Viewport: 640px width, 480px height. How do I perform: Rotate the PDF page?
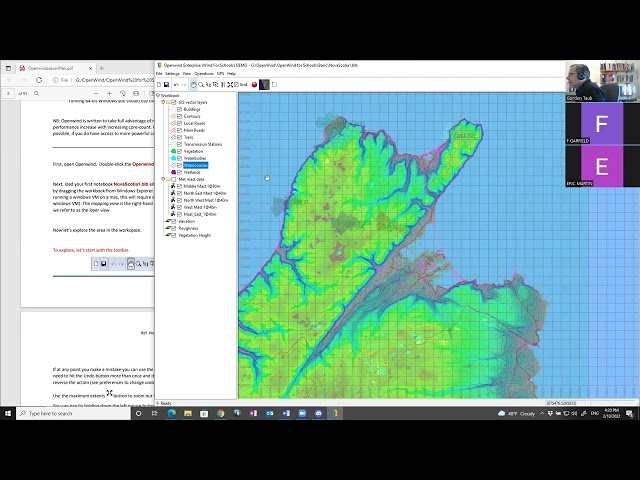[122, 93]
